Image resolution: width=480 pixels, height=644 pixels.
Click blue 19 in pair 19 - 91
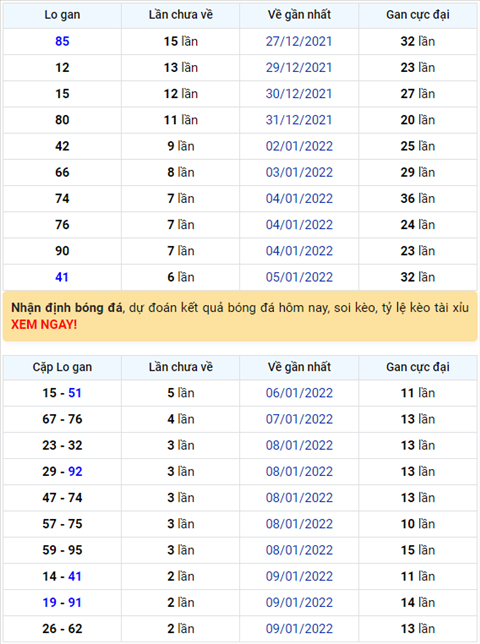pyautogui.click(x=49, y=603)
